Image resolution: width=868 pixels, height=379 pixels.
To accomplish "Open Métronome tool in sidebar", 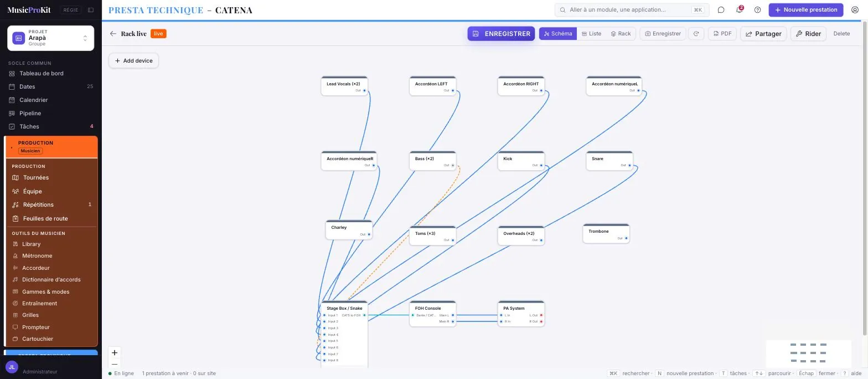I will click(51, 256).
